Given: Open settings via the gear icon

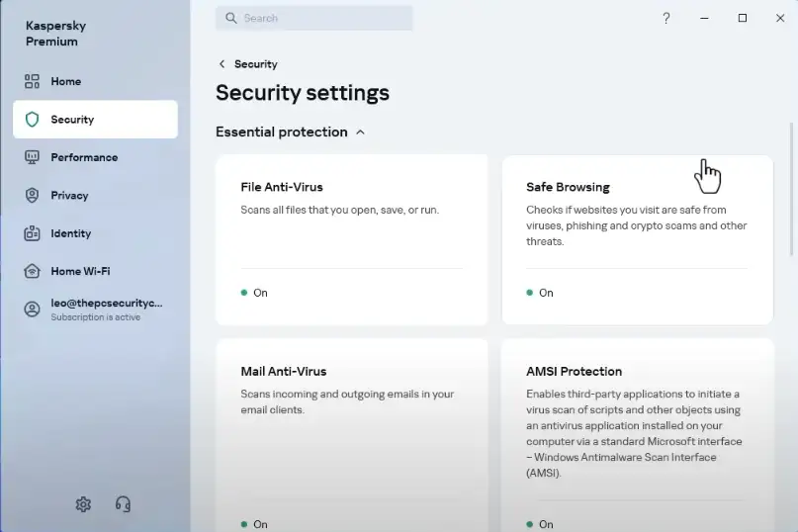Looking at the screenshot, I should coord(83,504).
